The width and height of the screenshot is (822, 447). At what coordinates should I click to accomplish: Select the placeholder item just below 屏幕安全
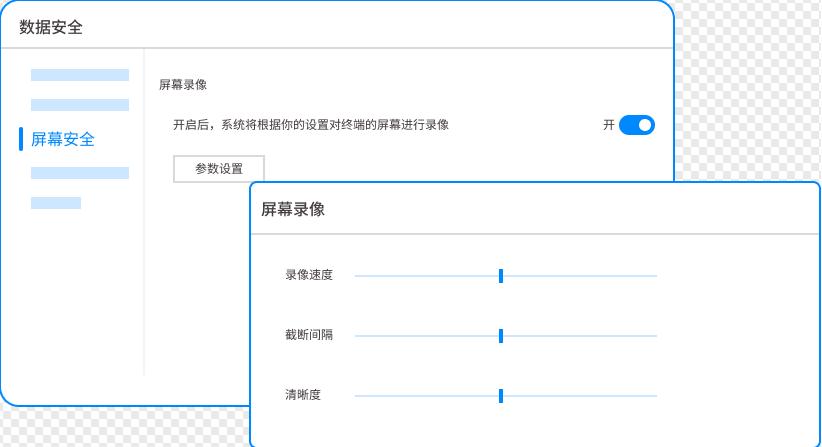[x=80, y=173]
